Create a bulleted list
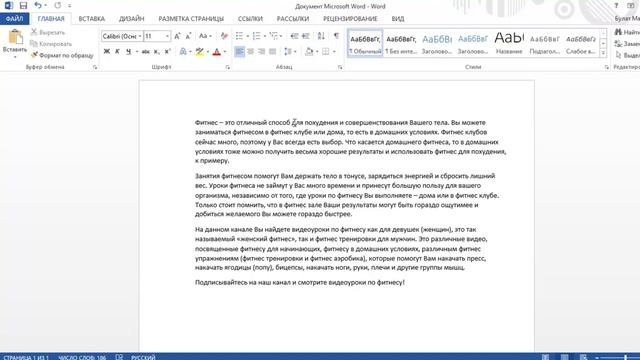This screenshot has width=640, height=360. [239, 36]
